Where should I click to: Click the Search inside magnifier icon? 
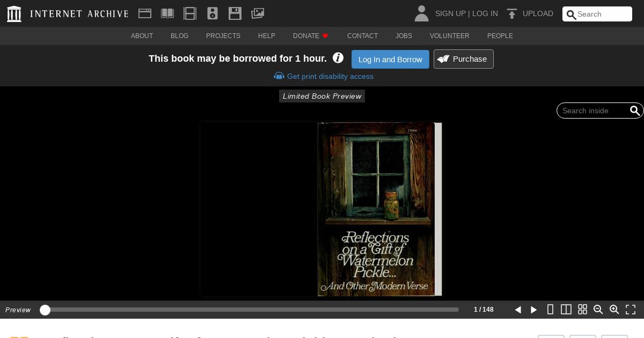click(635, 111)
